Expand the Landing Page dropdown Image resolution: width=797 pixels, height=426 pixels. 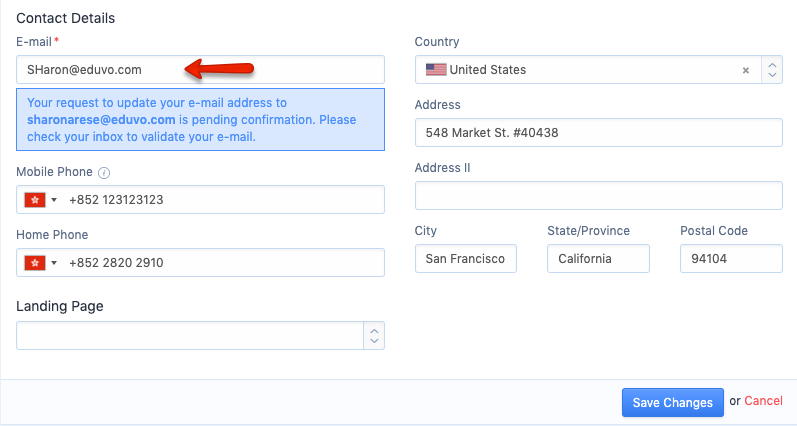375,335
